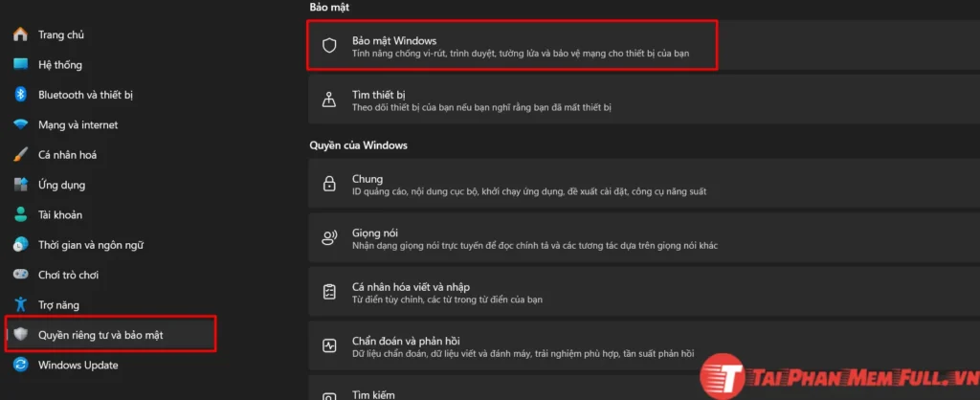Click the Wi-Fi icon for Mạng và internet
This screenshot has width=980, height=400.
tap(20, 124)
